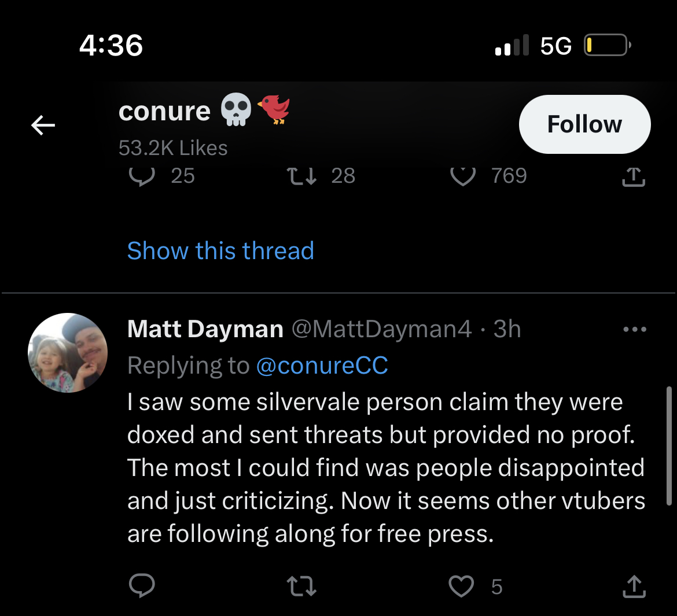Tap the back arrow icon
Screen dimensions: 677x616
click(x=43, y=125)
